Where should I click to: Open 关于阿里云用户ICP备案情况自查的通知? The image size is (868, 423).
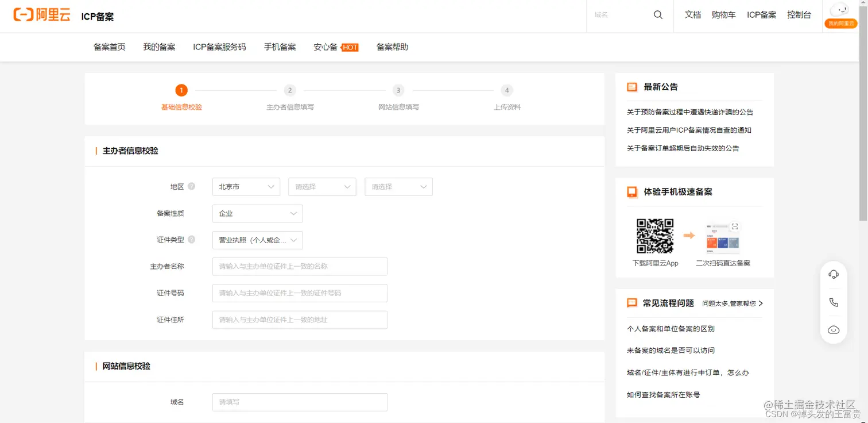(x=689, y=130)
